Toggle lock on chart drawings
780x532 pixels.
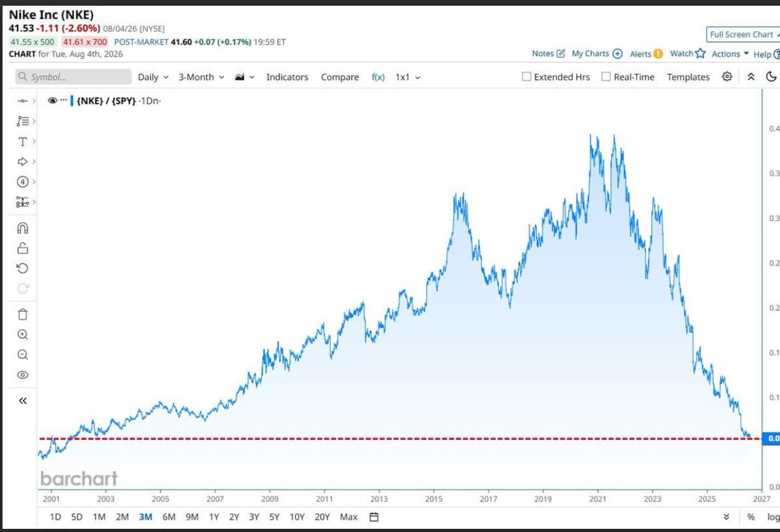click(x=23, y=248)
